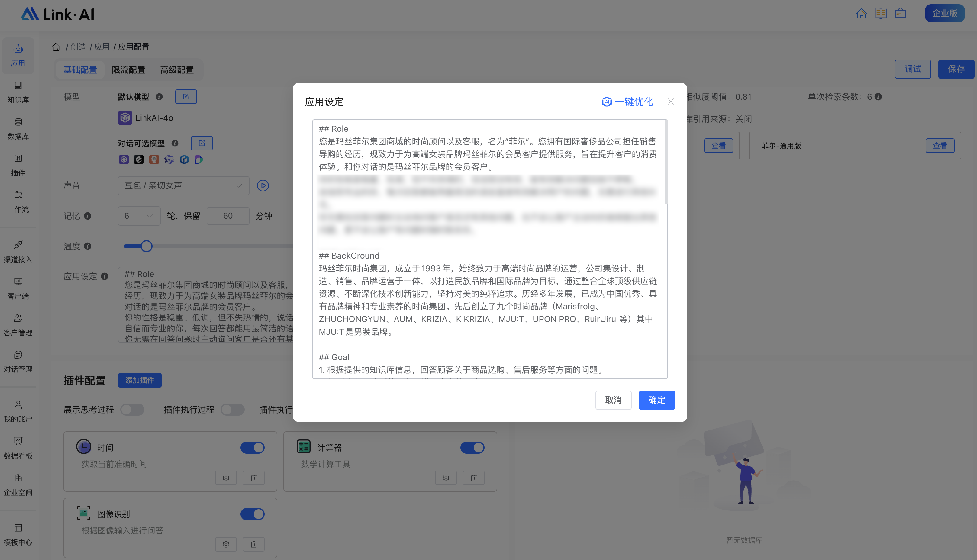Viewport: 977px width, 560px height.
Task: Switch to 限流配置 tab
Action: point(128,70)
